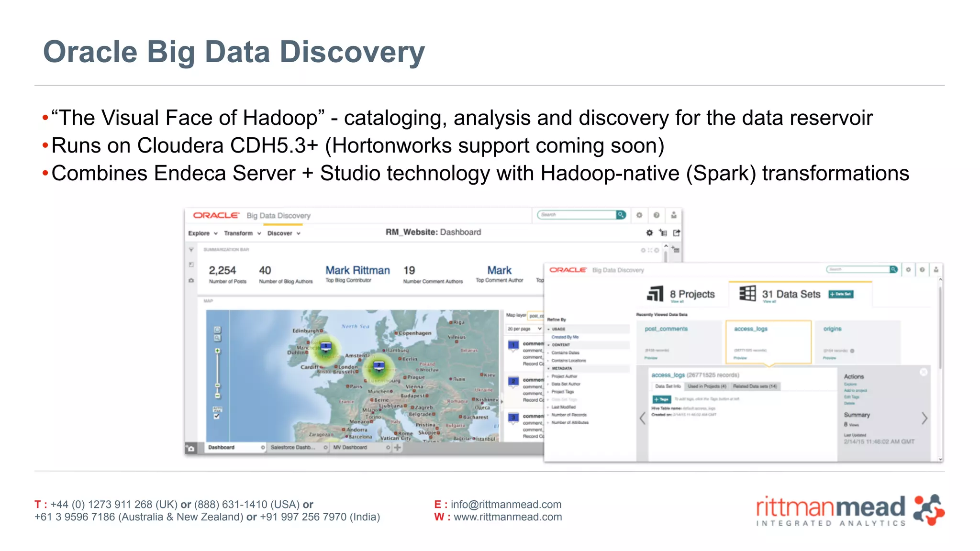Switch to the Used in Projects (4) tab
Viewport: 980px width, 551px height.
click(x=707, y=386)
